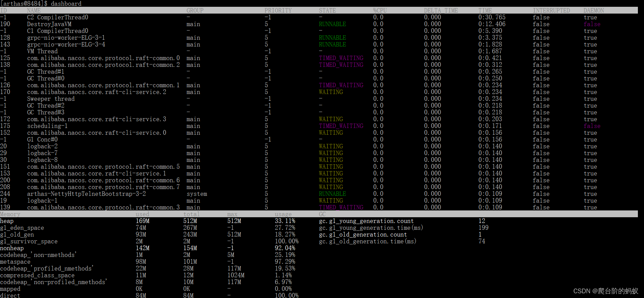This screenshot has height=298, width=644.
Task: Click the INTERRUPTED column header
Action: (x=551, y=11)
